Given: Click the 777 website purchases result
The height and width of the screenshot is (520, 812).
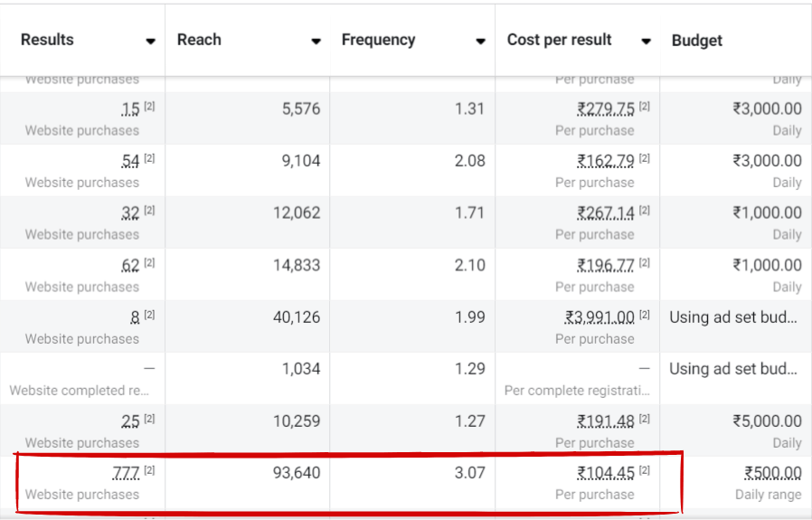Looking at the screenshot, I should point(125,473).
